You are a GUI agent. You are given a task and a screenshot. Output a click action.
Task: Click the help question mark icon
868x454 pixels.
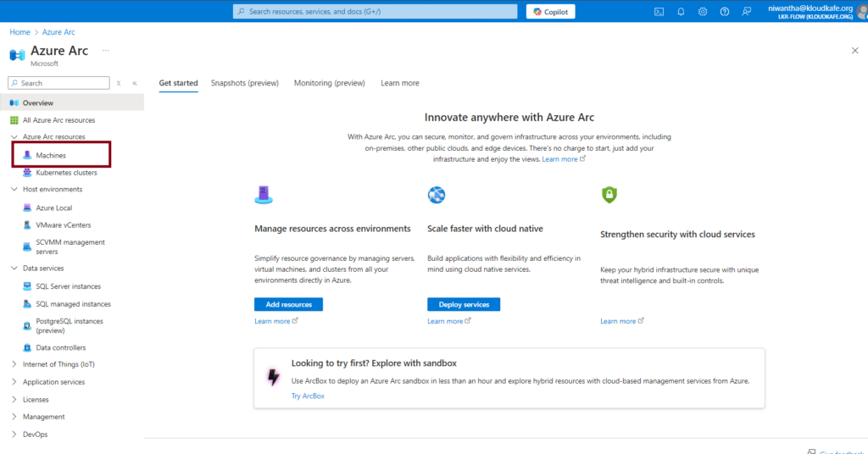coord(725,12)
